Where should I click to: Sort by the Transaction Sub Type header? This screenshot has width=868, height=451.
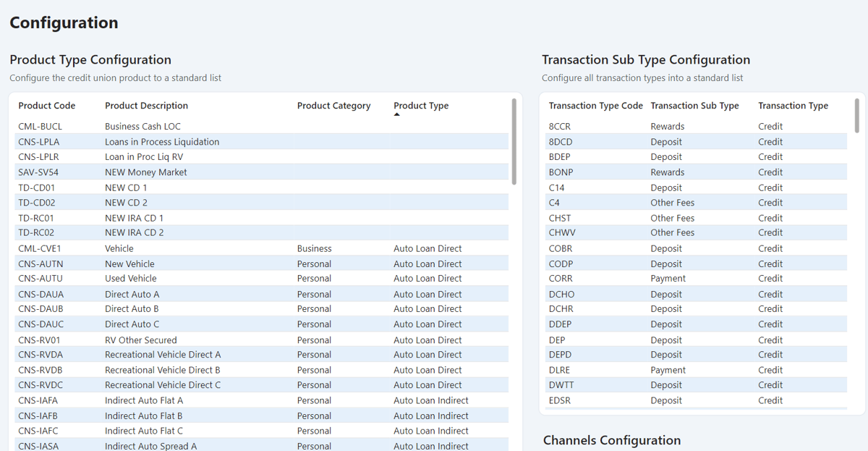(x=694, y=106)
